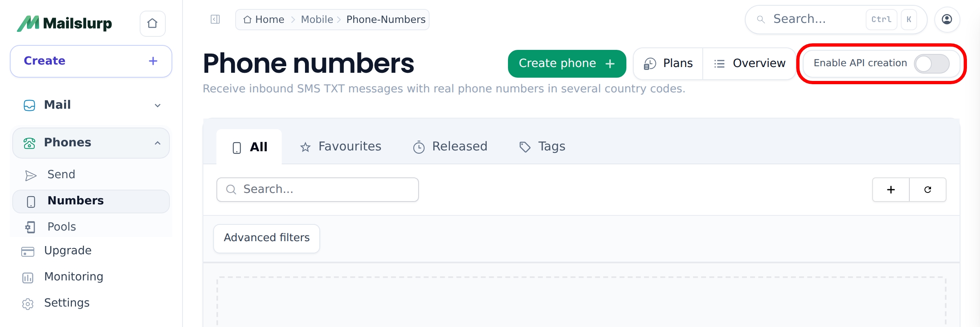Collapse the Phones section chevron
Image resolution: width=980 pixels, height=327 pixels.
coord(158,143)
